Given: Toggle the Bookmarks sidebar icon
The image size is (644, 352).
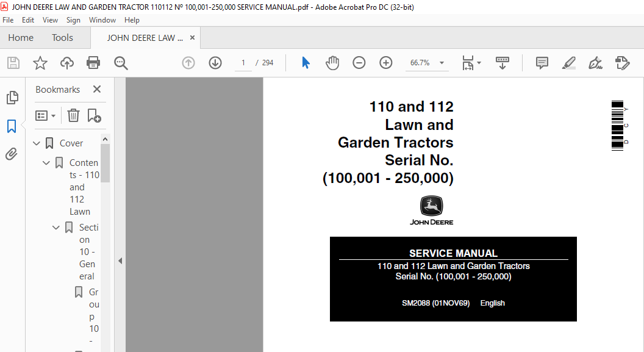Looking at the screenshot, I should pyautogui.click(x=12, y=126).
